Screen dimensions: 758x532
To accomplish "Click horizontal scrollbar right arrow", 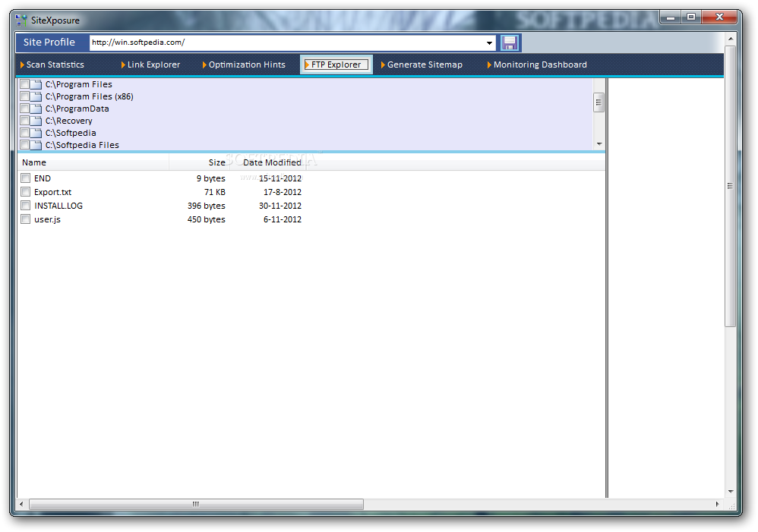I will pyautogui.click(x=717, y=504).
